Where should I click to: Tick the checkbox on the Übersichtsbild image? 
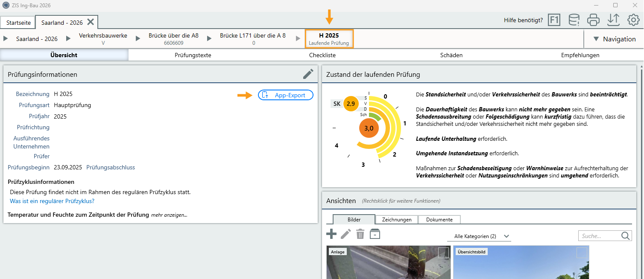tap(582, 253)
